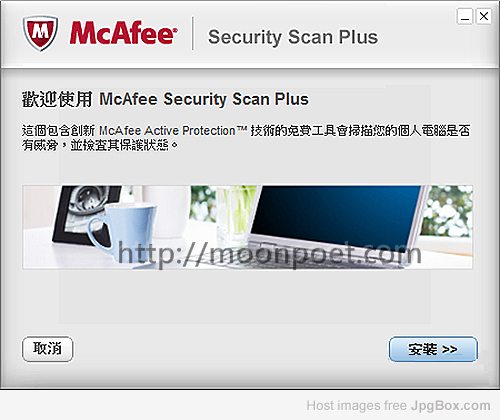Minimize the Security Scan Plus window
Viewport: 500px width, 420px height.
point(465,16)
